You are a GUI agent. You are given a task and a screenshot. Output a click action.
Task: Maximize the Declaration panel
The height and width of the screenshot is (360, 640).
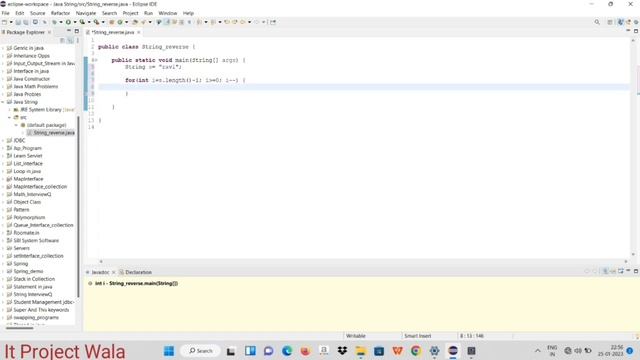636,271
